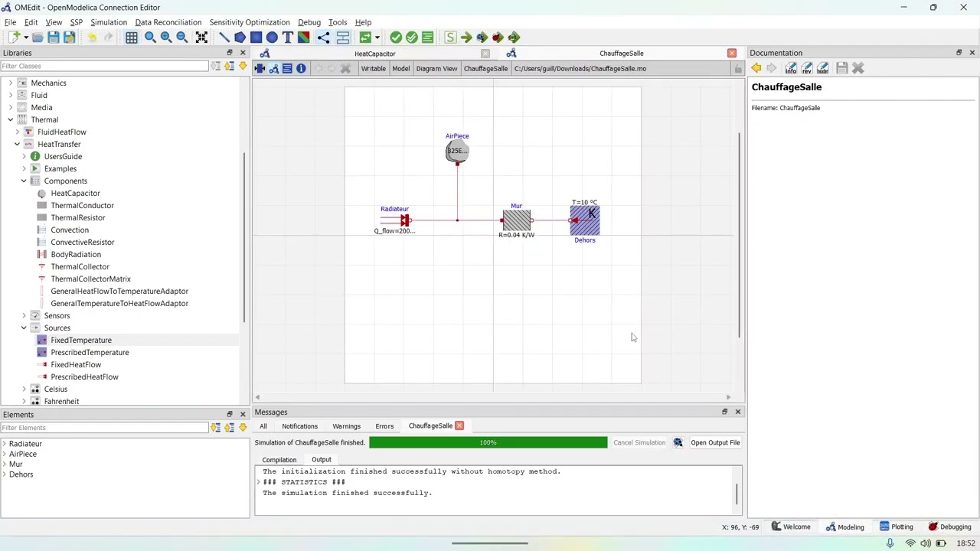Zoom out of the diagram

[182, 37]
